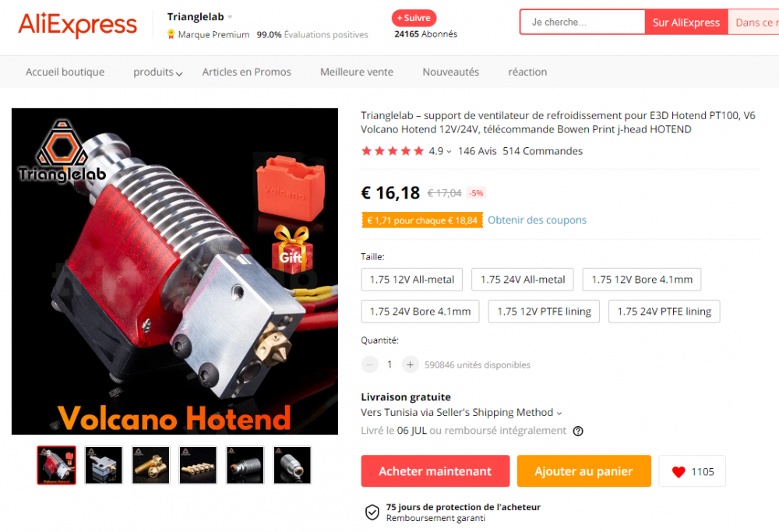Click the Marque Premium medal icon
Screen dimensions: 779x532
pos(171,34)
